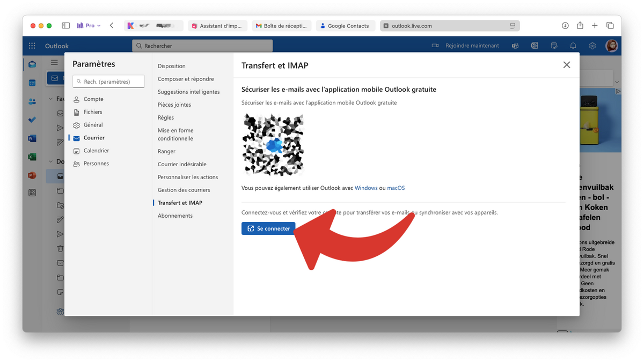Open Mise en forme conditionnelle settings

[175, 134]
